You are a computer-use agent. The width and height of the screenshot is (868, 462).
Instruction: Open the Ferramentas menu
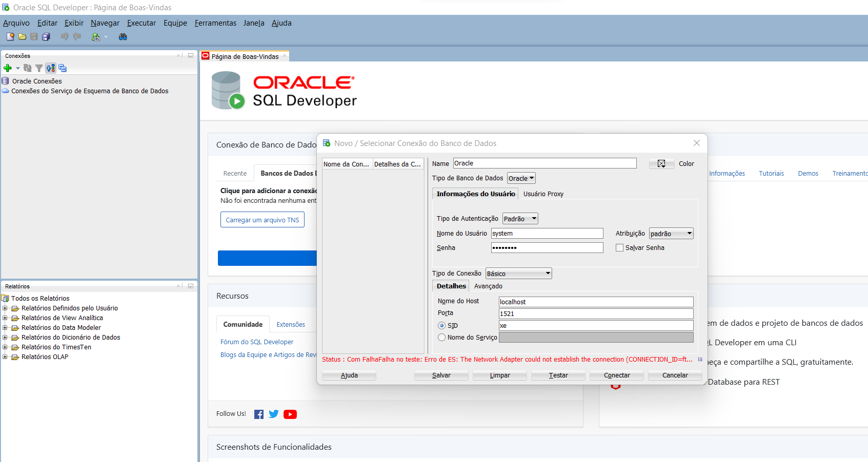tap(215, 23)
